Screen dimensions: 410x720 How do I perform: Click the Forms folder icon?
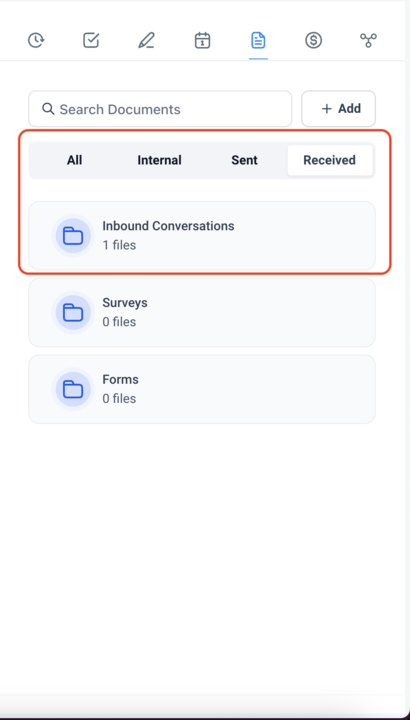click(x=73, y=389)
